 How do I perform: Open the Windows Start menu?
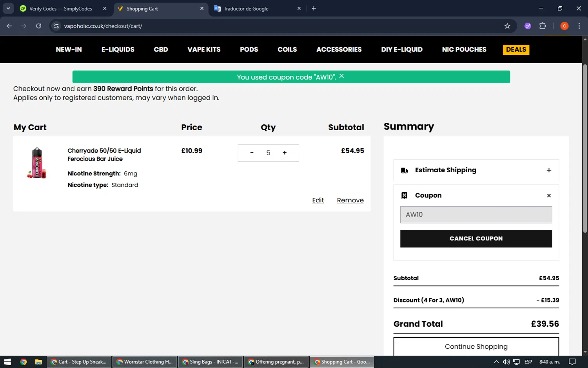click(7, 362)
